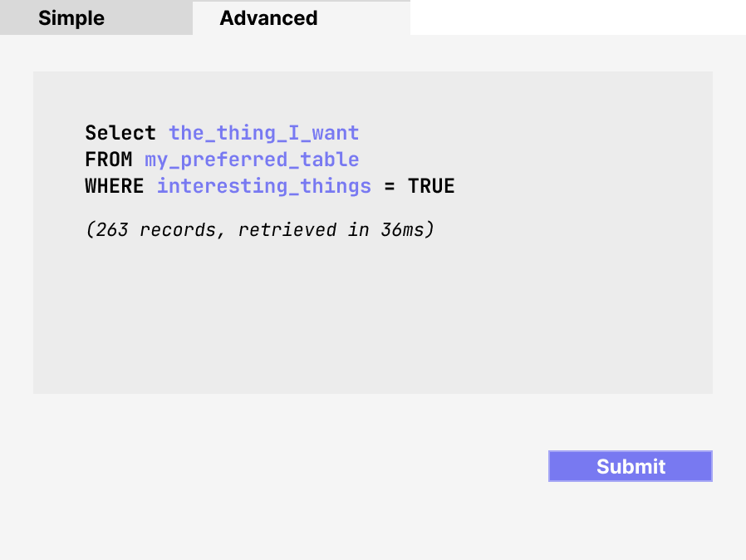Screen dimensions: 746x560
Task: Focus the empty area of query editor
Action: point(372,316)
